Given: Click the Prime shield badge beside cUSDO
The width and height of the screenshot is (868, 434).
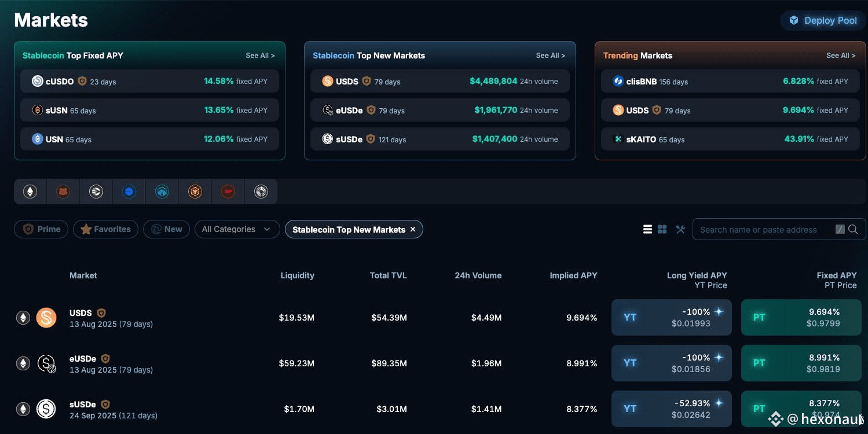Looking at the screenshot, I should (82, 81).
